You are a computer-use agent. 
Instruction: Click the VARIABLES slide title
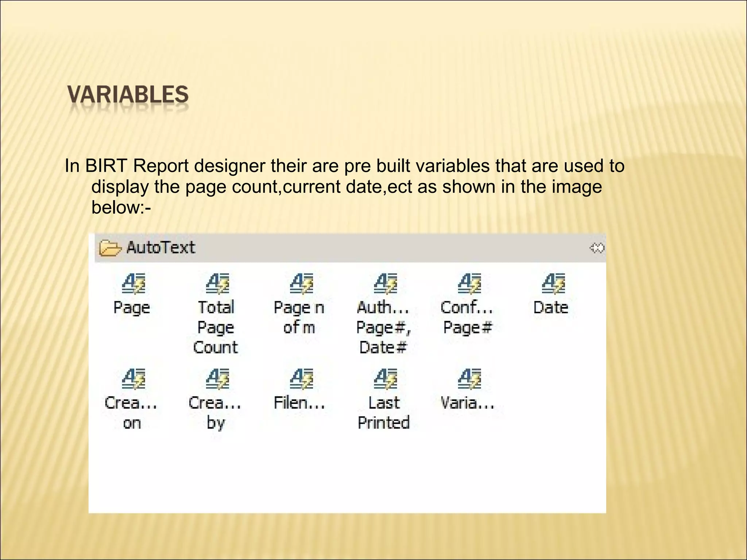pos(128,94)
